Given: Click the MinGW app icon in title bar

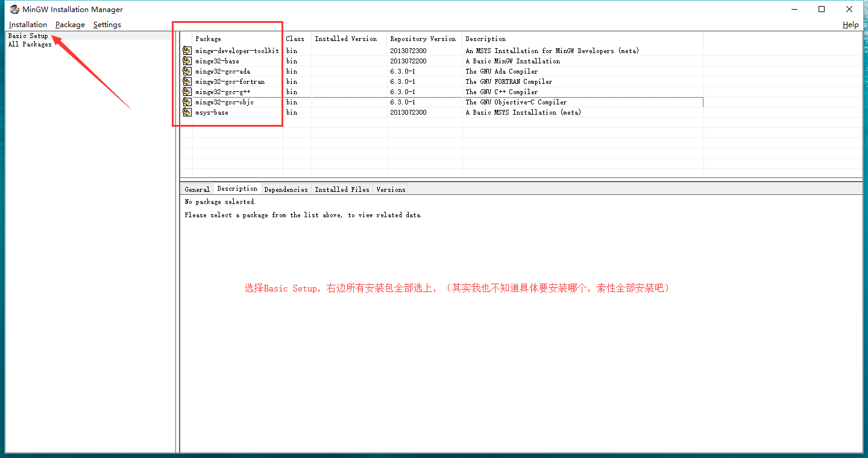Looking at the screenshot, I should [14, 9].
